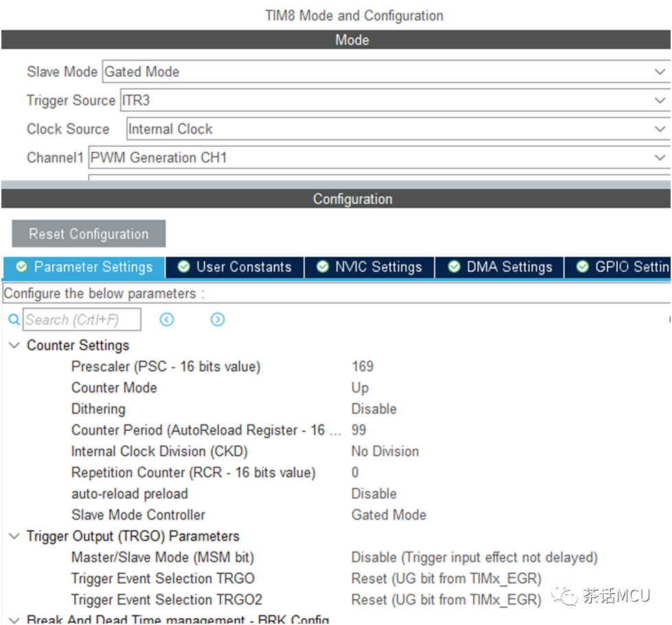The height and width of the screenshot is (625, 672).
Task: Click the Slave Mode Controller label
Action: (138, 515)
